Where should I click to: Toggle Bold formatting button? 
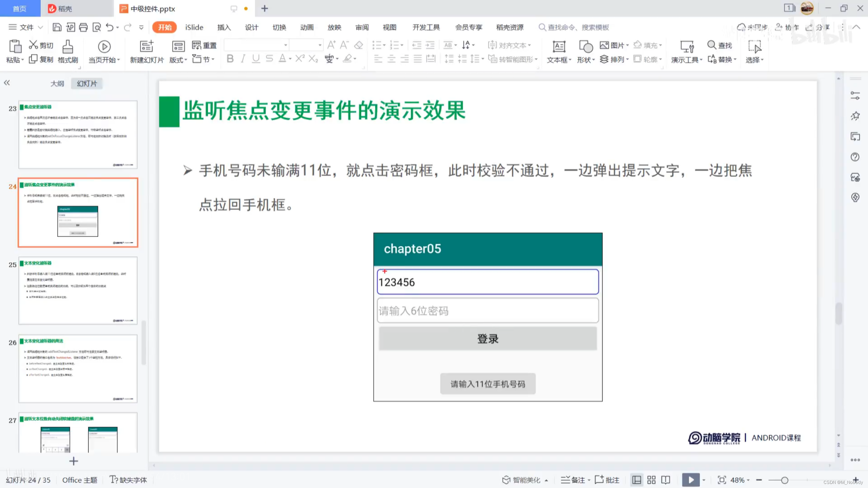[230, 59]
